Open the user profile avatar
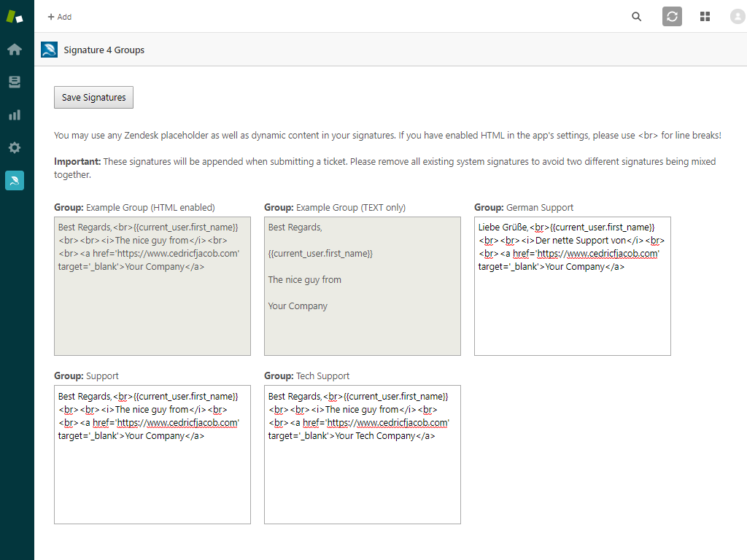Screen dimensions: 747x560 click(x=738, y=17)
